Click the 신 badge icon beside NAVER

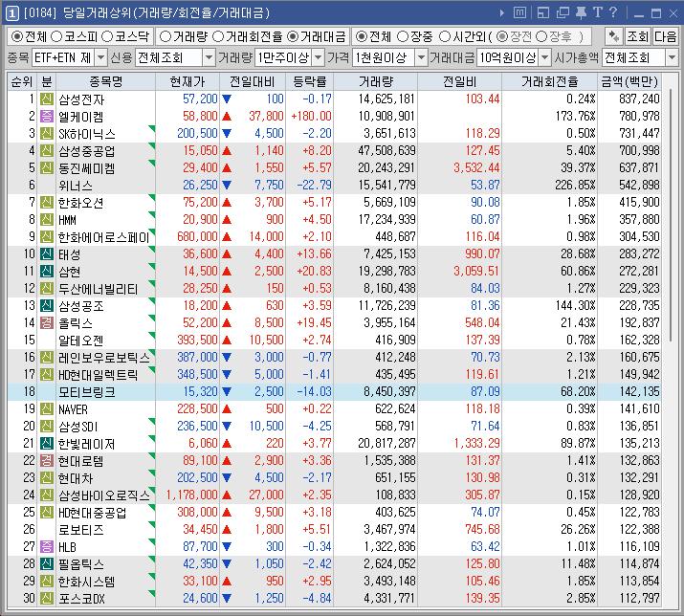[x=47, y=408]
